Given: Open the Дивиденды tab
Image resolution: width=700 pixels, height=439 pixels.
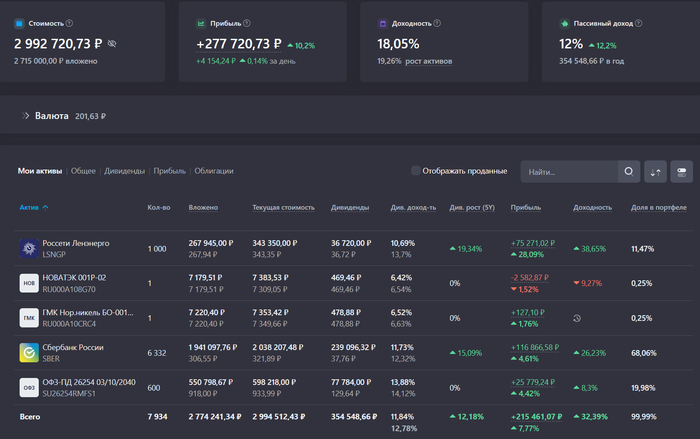Looking at the screenshot, I should pos(124,171).
